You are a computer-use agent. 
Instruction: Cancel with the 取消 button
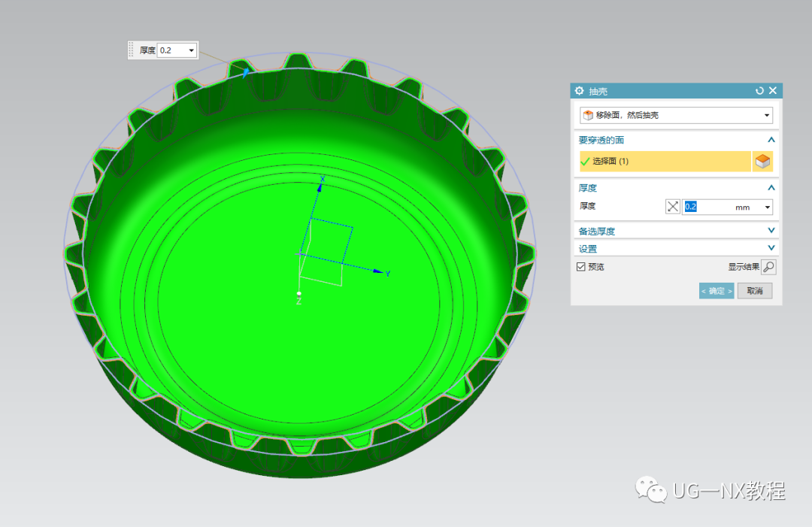tap(755, 291)
